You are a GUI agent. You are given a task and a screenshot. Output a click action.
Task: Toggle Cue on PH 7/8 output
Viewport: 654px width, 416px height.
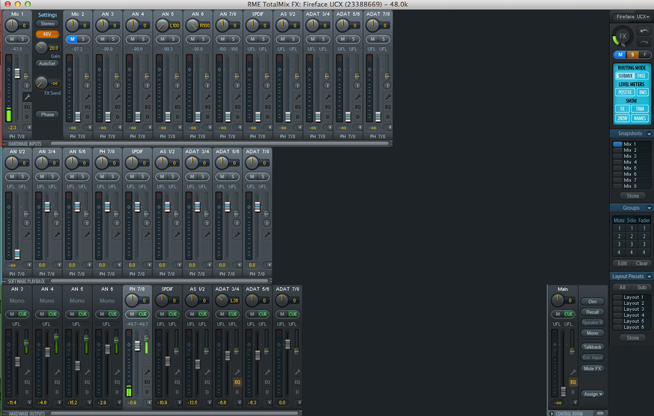pyautogui.click(x=143, y=314)
